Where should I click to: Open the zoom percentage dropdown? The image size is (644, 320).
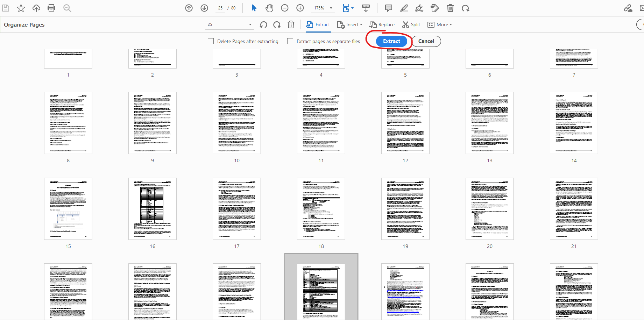[x=330, y=8]
